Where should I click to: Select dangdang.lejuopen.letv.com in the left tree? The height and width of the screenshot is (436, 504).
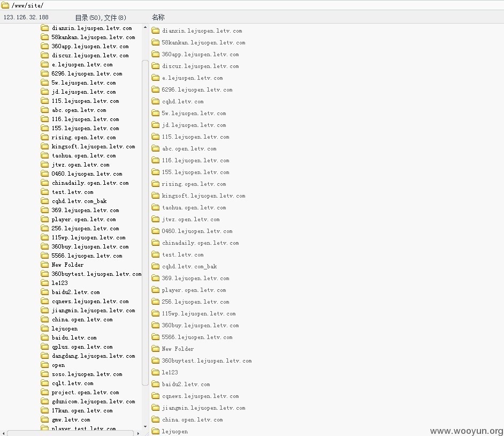point(93,356)
